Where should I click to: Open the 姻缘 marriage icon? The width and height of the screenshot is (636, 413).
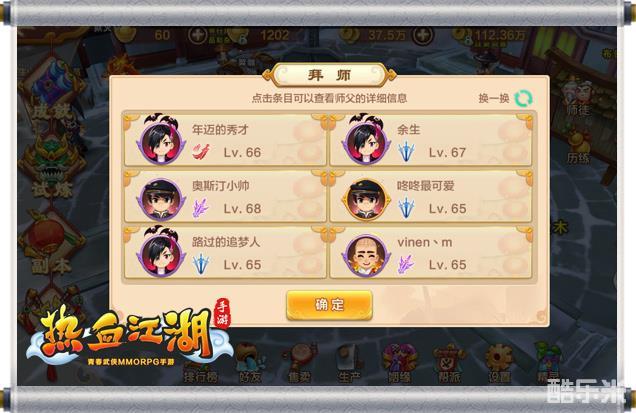pyautogui.click(x=400, y=363)
